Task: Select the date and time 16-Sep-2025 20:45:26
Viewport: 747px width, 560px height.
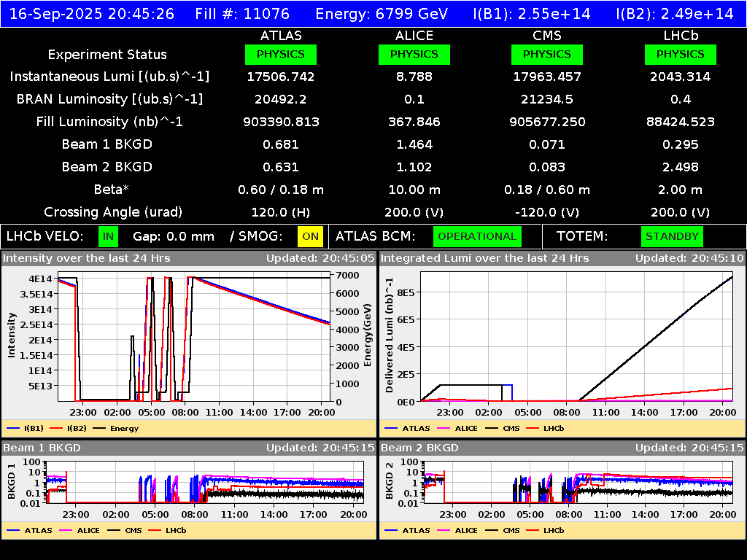Action: (x=92, y=13)
